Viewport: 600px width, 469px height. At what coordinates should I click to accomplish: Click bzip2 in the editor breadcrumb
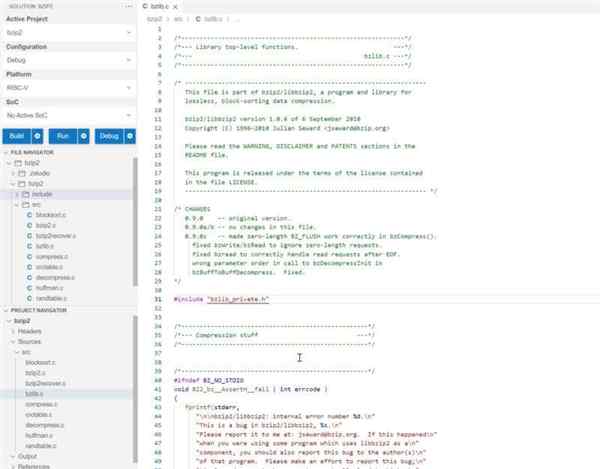coord(155,19)
